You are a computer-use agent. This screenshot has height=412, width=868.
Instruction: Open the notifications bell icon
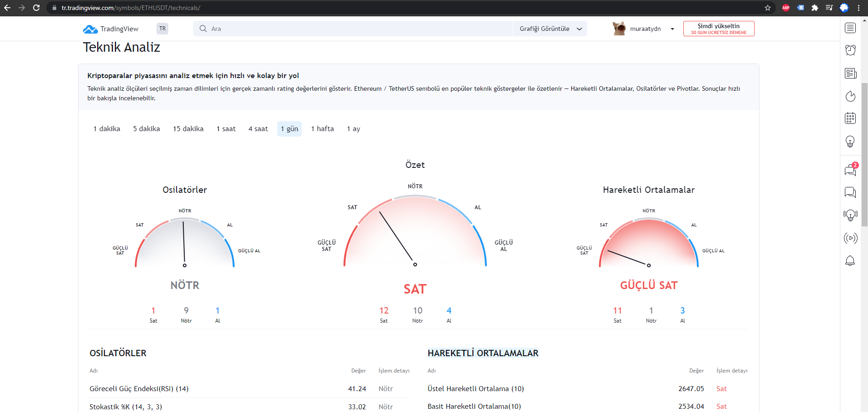(x=850, y=260)
